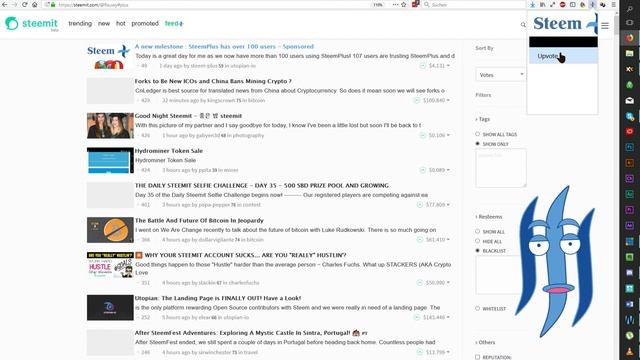The height and width of the screenshot is (360, 640).
Task: Open 'Utopian: The Landing Page' post title
Action: [x=218, y=298]
